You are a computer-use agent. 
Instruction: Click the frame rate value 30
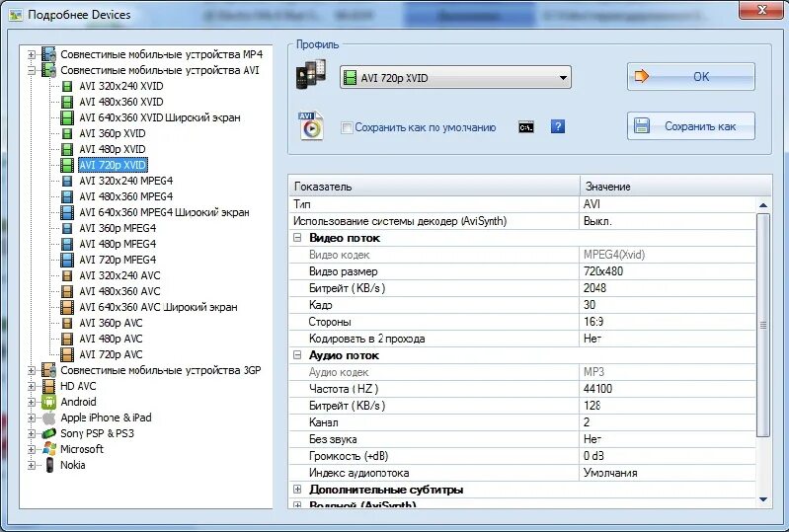[x=590, y=305]
